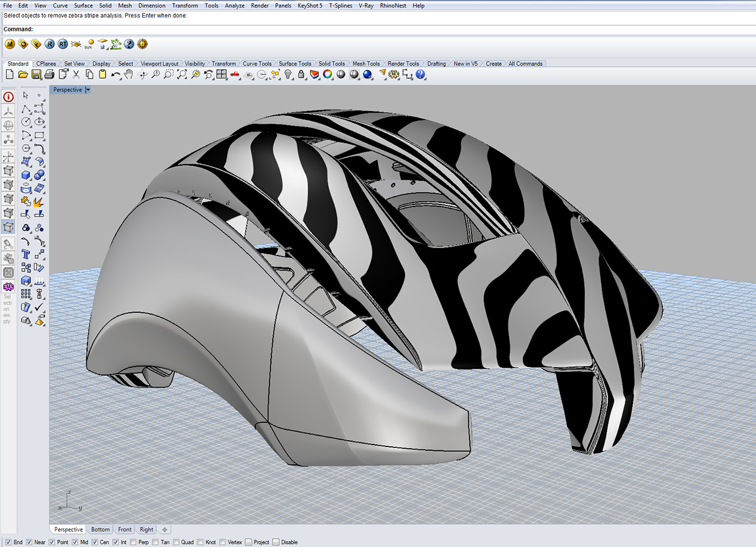Check the Project osnap option

point(249,542)
